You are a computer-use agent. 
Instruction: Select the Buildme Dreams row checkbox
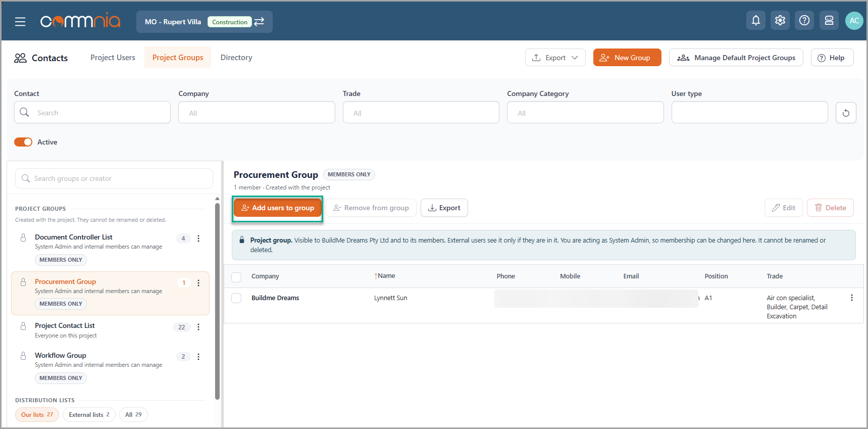tap(236, 298)
